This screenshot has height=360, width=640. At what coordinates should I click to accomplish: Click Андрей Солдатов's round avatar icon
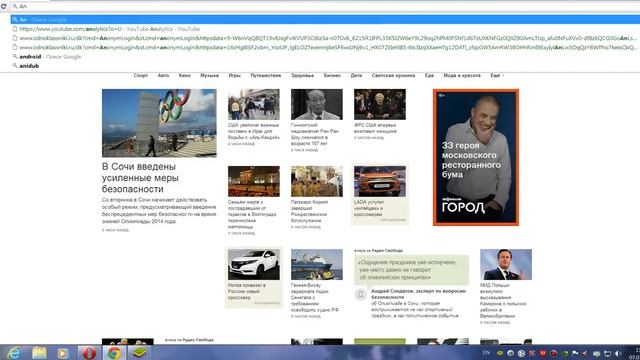[360, 294]
